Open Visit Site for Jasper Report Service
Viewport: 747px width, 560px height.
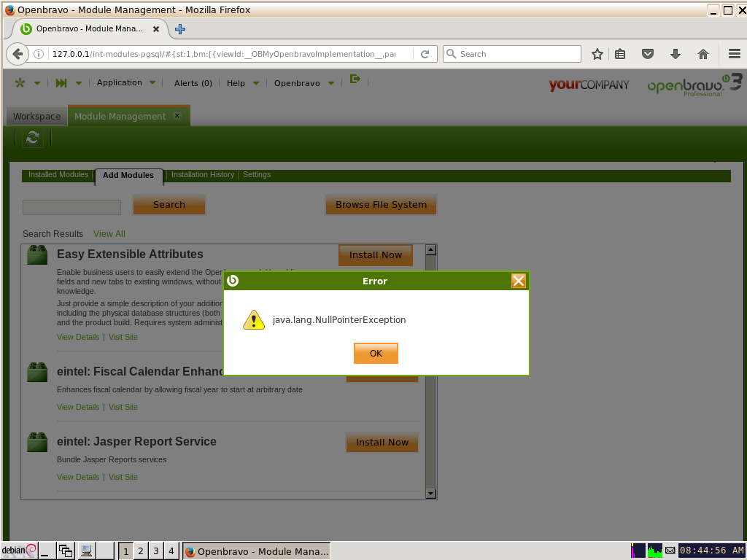coord(123,477)
